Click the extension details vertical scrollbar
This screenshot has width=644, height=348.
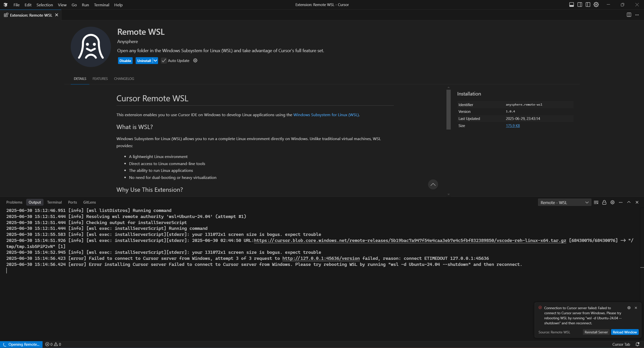(x=448, y=110)
